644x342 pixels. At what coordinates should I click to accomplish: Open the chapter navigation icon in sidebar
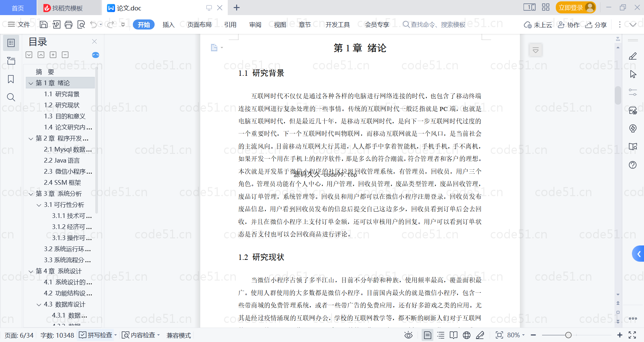coord(11,61)
